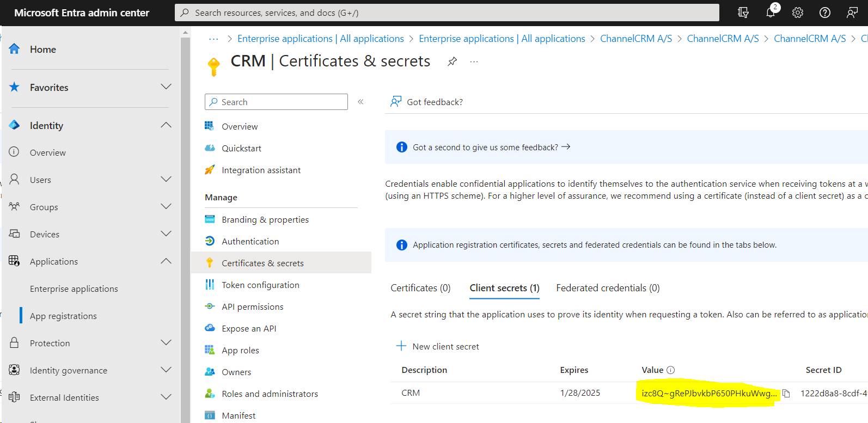This screenshot has height=423, width=868.
Task: Open settings gear in top bar
Action: pyautogui.click(x=798, y=13)
